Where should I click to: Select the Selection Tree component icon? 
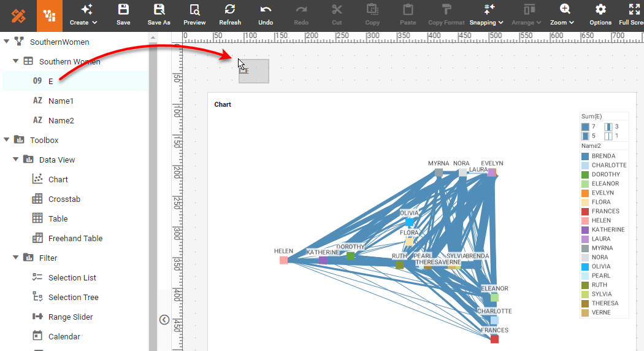[37, 297]
